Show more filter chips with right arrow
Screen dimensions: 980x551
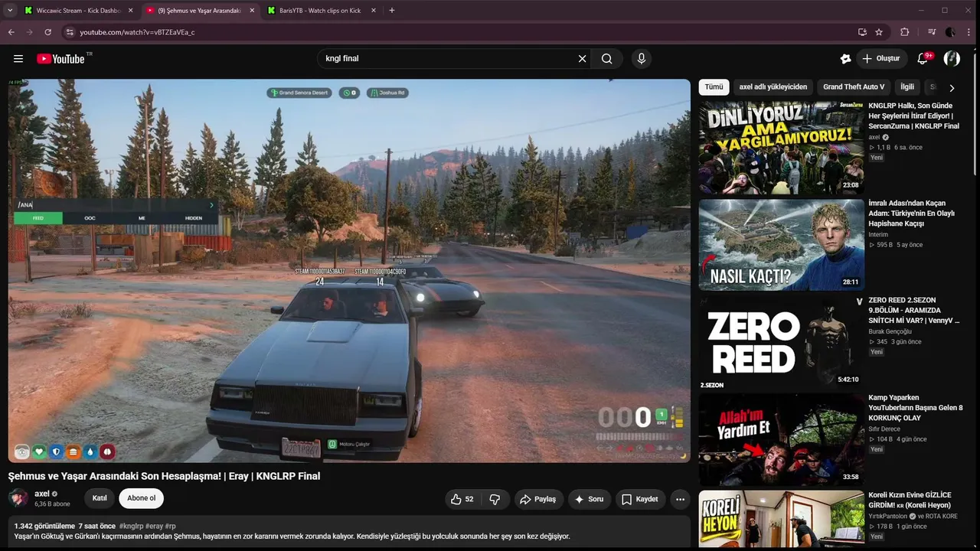952,88
